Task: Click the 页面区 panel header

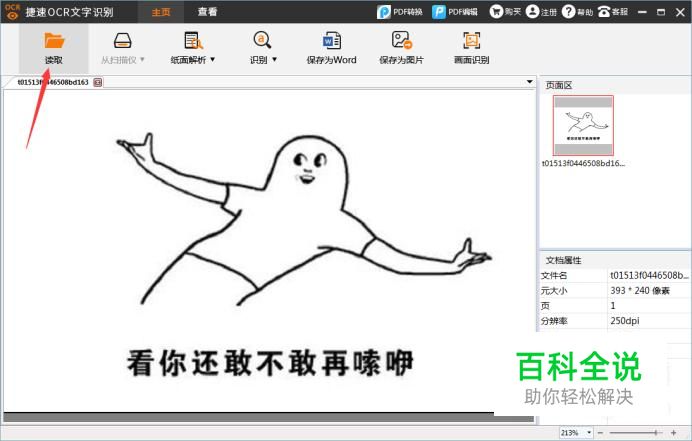Action: (x=616, y=85)
